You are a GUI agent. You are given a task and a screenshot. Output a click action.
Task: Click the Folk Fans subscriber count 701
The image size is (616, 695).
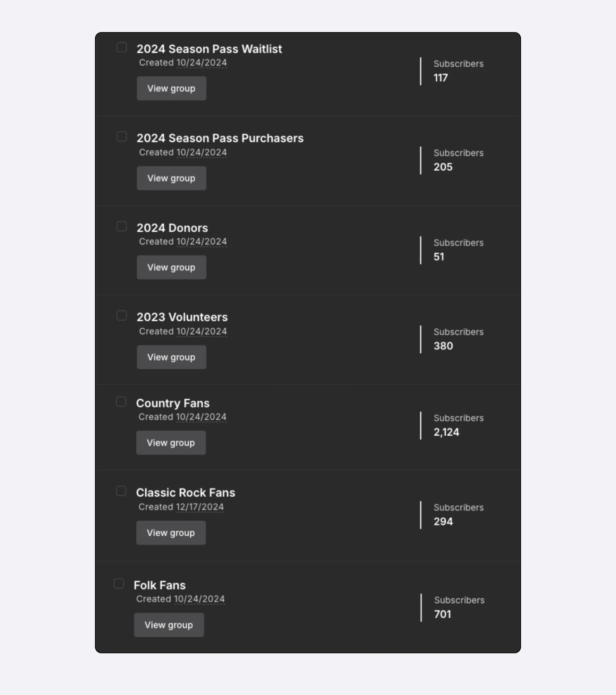click(x=442, y=614)
